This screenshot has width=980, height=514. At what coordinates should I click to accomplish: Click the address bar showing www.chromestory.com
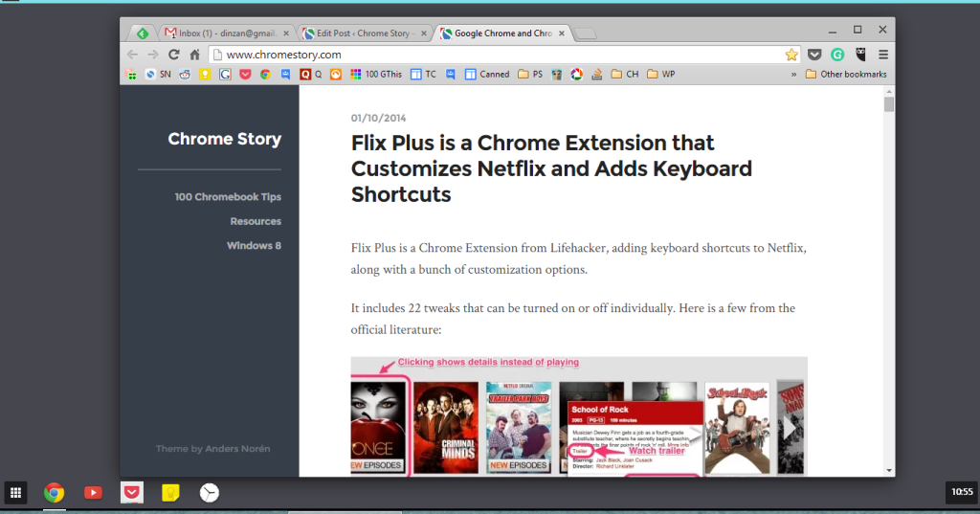pyautogui.click(x=503, y=55)
